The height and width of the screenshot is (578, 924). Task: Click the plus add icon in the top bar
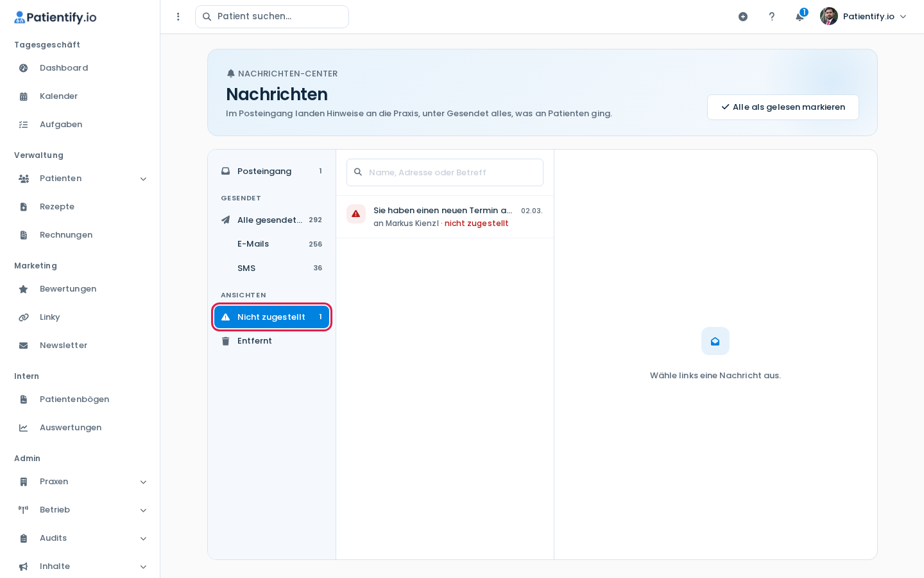(743, 17)
